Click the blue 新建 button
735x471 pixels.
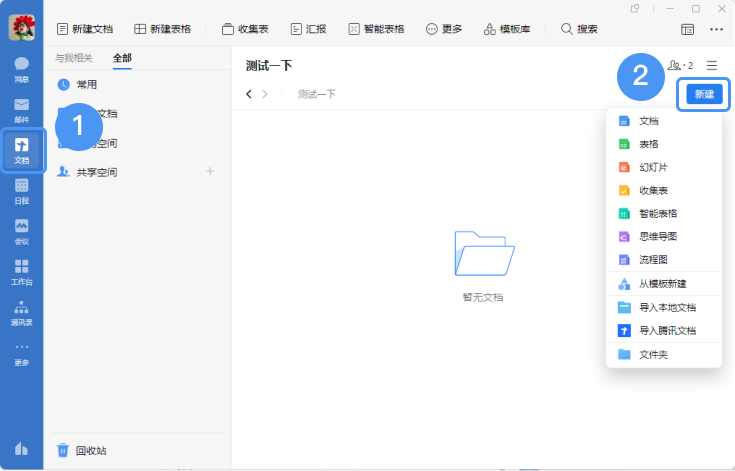704,94
